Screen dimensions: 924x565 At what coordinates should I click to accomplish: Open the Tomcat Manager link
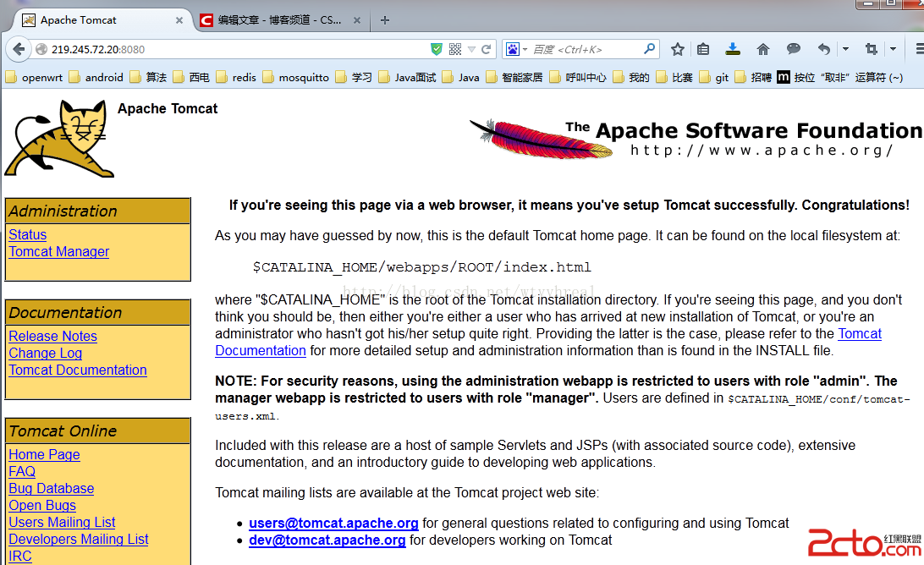[59, 251]
